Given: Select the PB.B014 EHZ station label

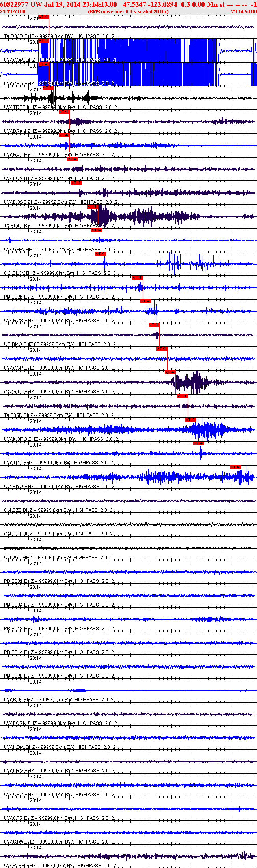Looking at the screenshot, I should [19, 652].
